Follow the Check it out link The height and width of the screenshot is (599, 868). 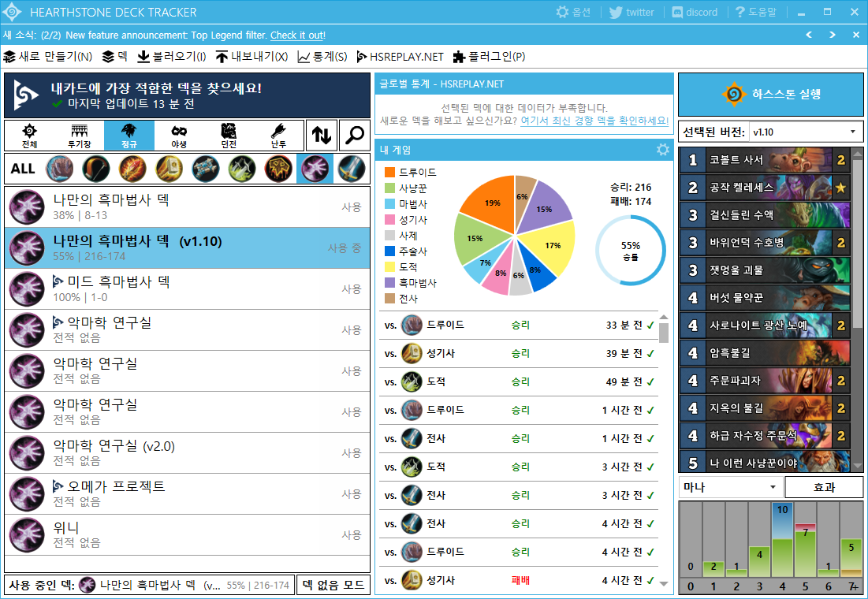(x=298, y=35)
